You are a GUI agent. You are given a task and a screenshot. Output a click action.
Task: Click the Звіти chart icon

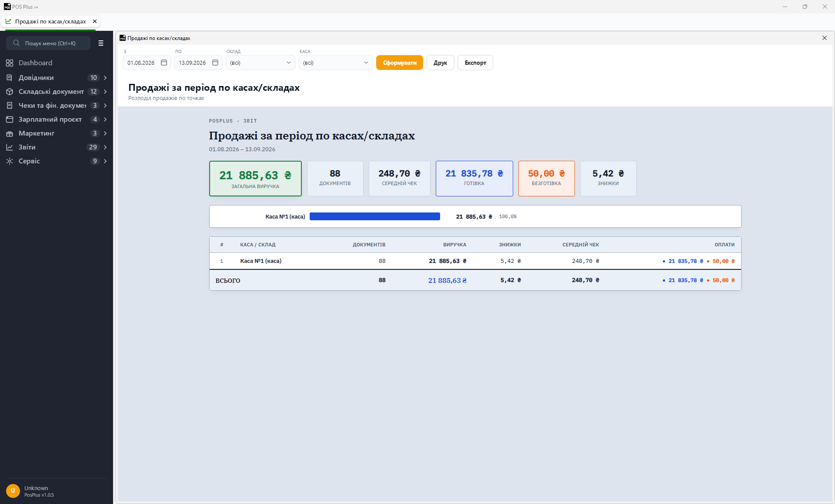[10, 147]
